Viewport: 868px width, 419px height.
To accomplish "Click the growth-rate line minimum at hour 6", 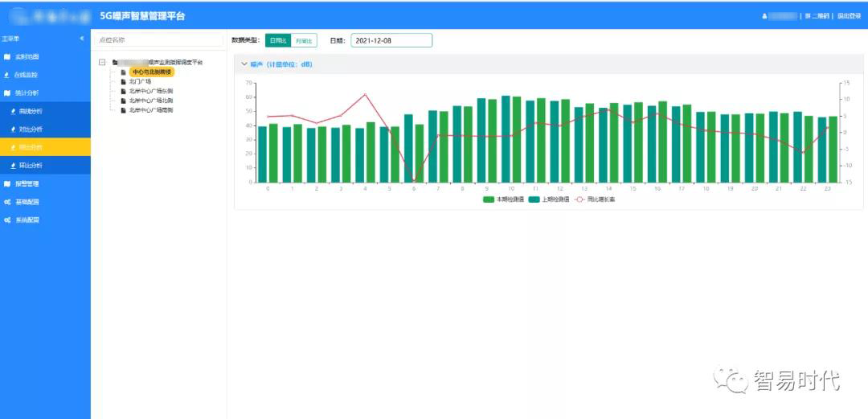I will coord(414,181).
